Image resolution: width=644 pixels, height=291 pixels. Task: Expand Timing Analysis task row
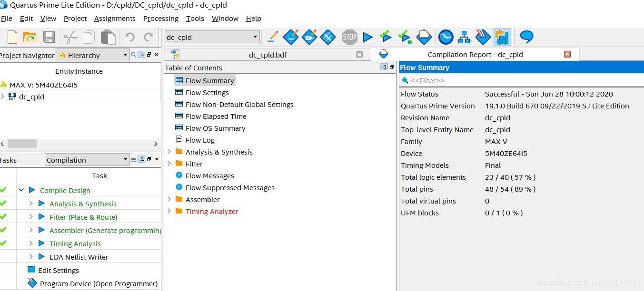[x=30, y=243]
